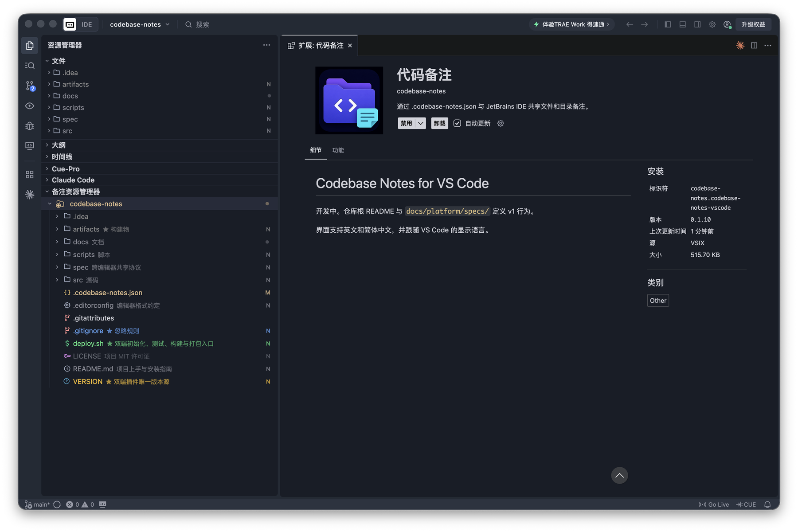Open the settings gear in title bar
This screenshot has height=532, width=798.
(x=712, y=24)
